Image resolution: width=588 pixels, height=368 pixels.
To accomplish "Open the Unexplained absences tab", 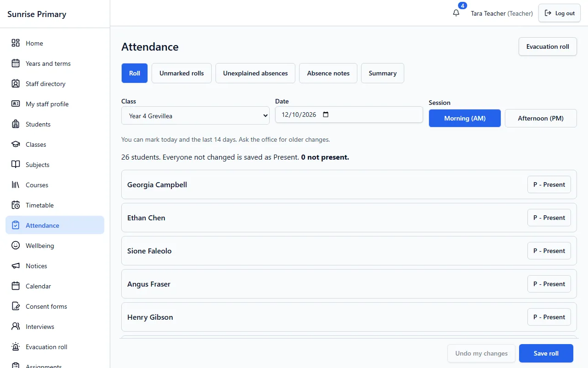I will 255,73.
